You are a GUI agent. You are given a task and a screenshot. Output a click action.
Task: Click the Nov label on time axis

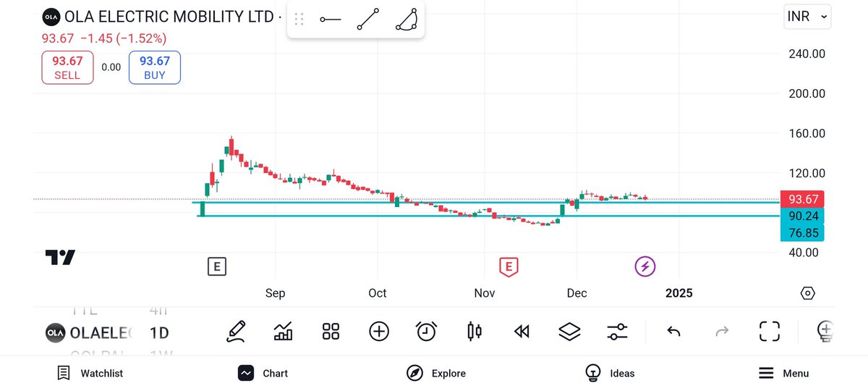point(485,293)
